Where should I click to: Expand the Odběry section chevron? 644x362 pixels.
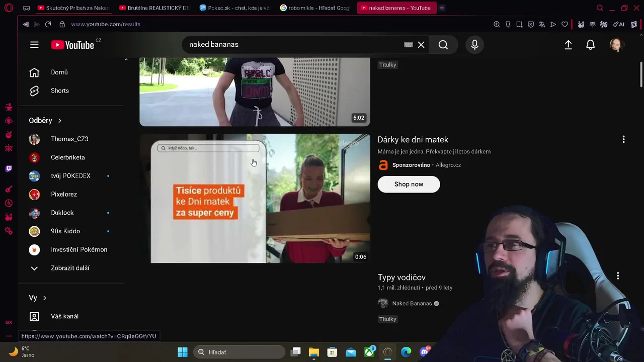pyautogui.click(x=59, y=121)
